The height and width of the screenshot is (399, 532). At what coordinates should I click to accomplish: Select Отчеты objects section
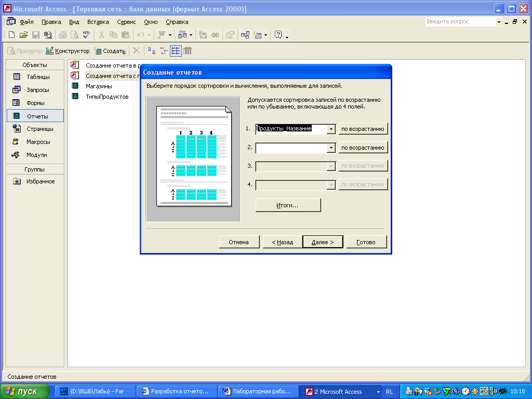click(x=35, y=116)
